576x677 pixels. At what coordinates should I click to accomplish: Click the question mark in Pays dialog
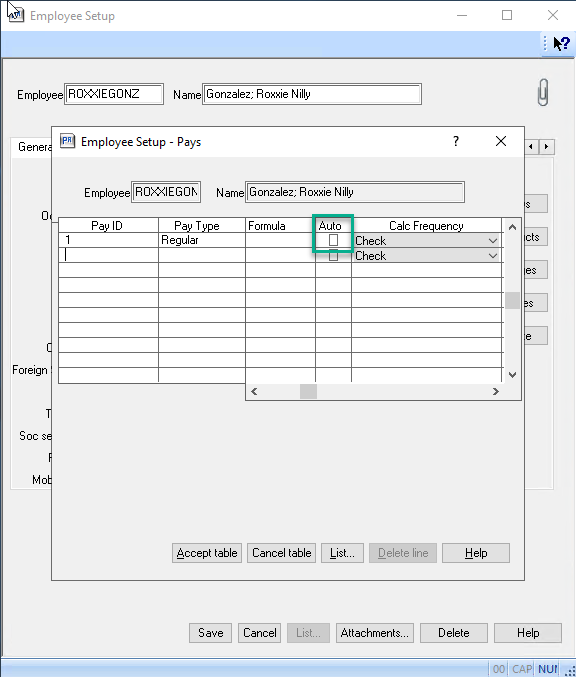(456, 141)
